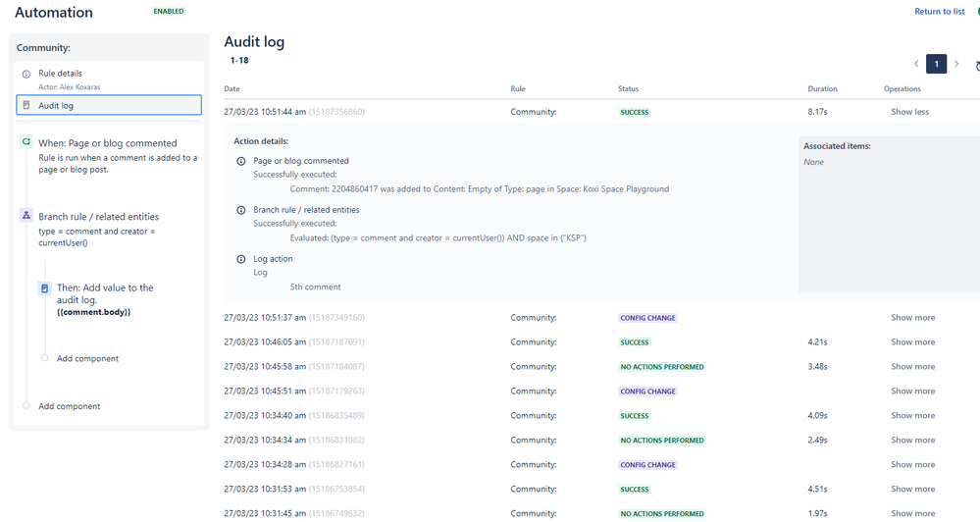Click SUCCESS badge on 10:46:05 row
Image resolution: width=980 pixels, height=522 pixels.
[x=635, y=342]
